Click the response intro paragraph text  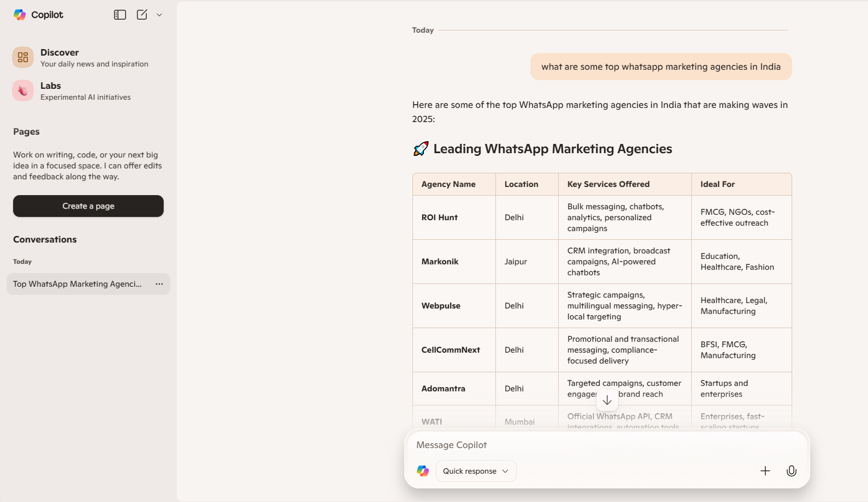click(600, 112)
